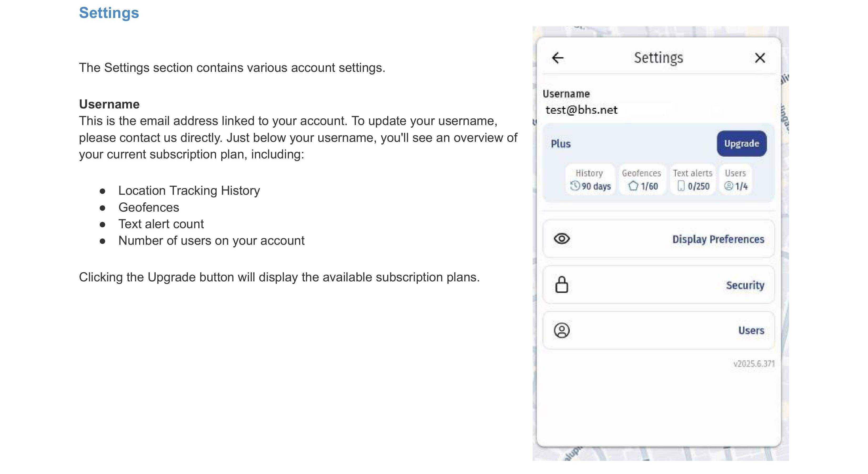Click the Geofences pentagon icon
Viewport: 868px width, 474px height.
tap(633, 186)
